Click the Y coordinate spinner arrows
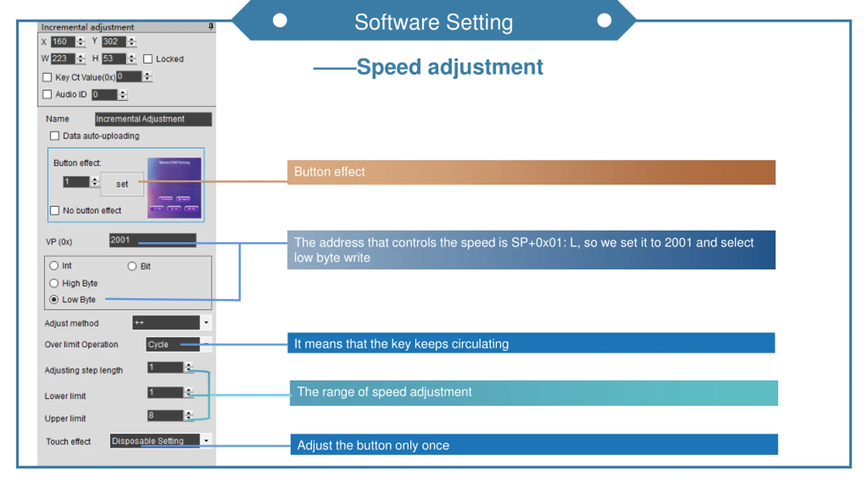The image size is (868, 488). pos(132,42)
